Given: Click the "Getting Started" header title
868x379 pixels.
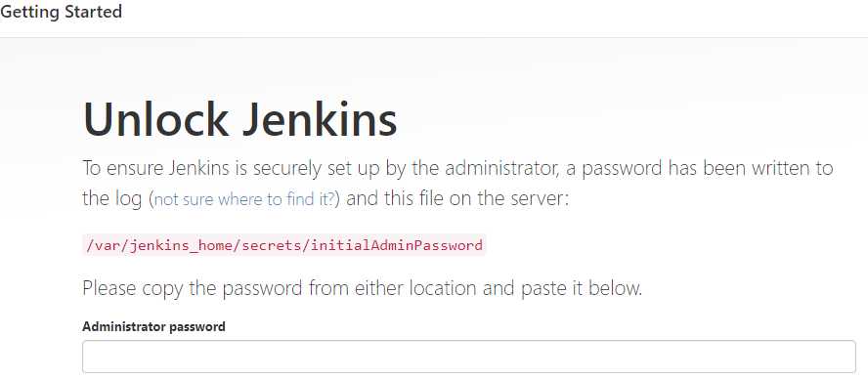Looking at the screenshot, I should point(61,12).
